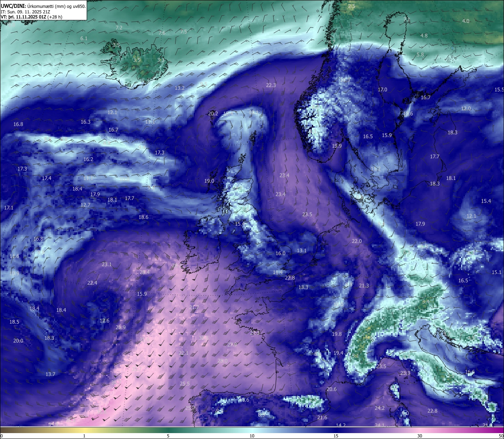
Task: Click the map value '19.4'
Action: pos(339,353)
